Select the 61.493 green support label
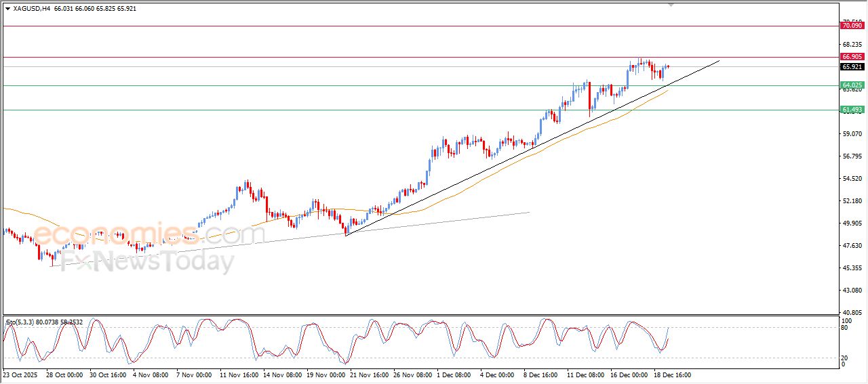The image size is (868, 384). pyautogui.click(x=851, y=110)
